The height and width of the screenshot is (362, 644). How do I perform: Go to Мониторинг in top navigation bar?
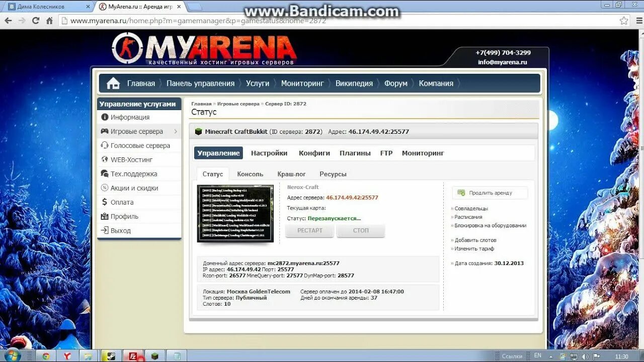[x=302, y=83]
